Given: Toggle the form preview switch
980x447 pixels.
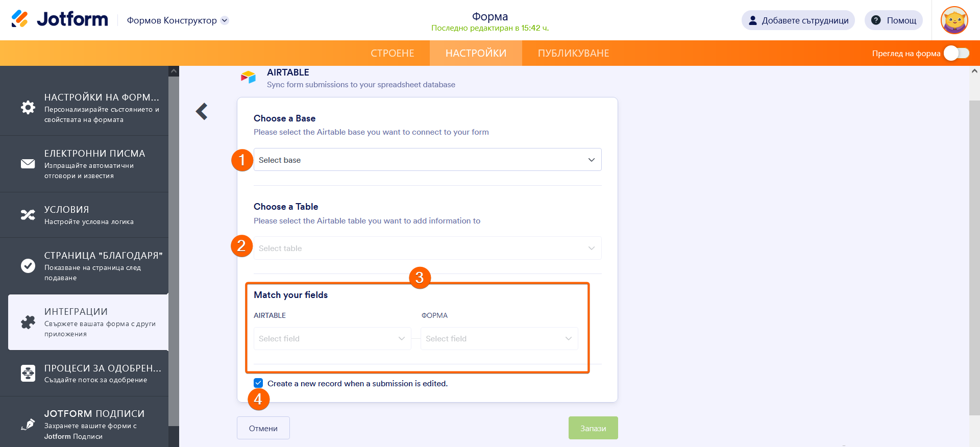Looking at the screenshot, I should pos(956,53).
